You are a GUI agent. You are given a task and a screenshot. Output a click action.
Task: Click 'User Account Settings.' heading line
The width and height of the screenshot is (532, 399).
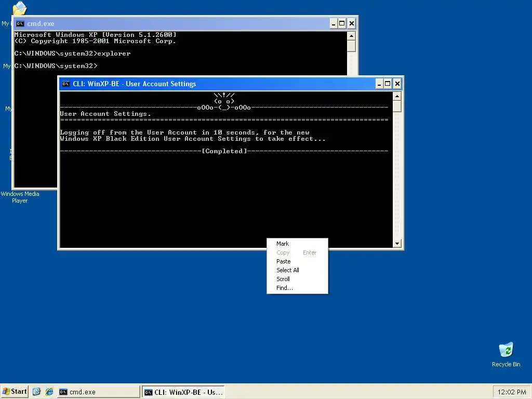[x=105, y=114]
